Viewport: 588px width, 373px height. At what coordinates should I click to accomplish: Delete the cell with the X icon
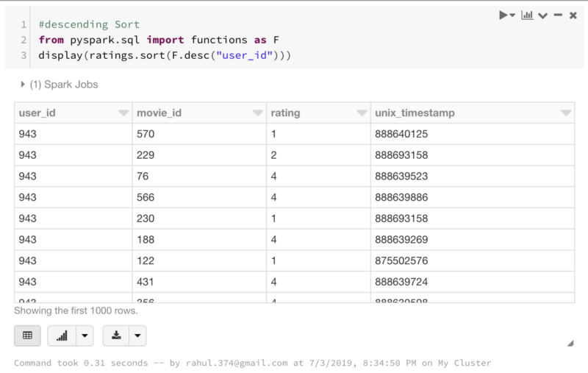click(573, 15)
